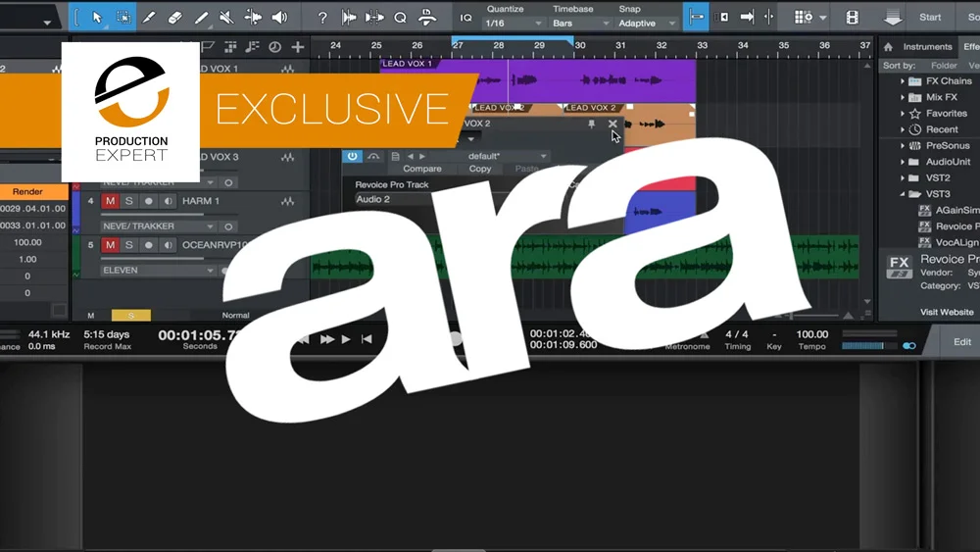
Task: Click the note-and-lines icon above the track list
Action: click(253, 47)
